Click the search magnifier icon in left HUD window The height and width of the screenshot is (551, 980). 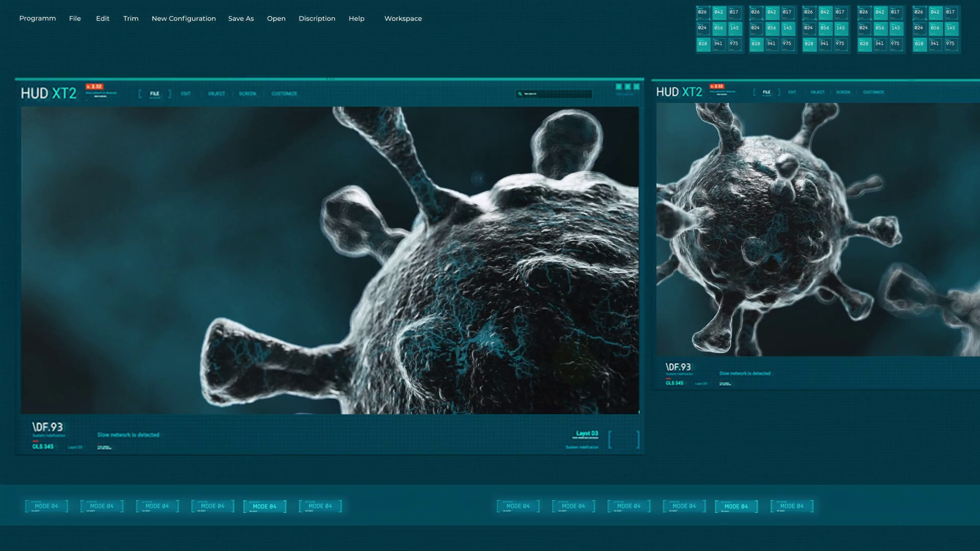[520, 94]
